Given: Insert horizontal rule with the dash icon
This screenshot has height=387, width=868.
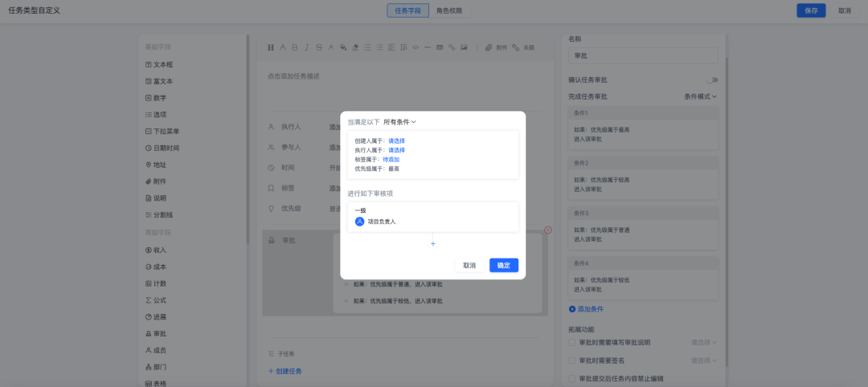Looking at the screenshot, I should 428,47.
